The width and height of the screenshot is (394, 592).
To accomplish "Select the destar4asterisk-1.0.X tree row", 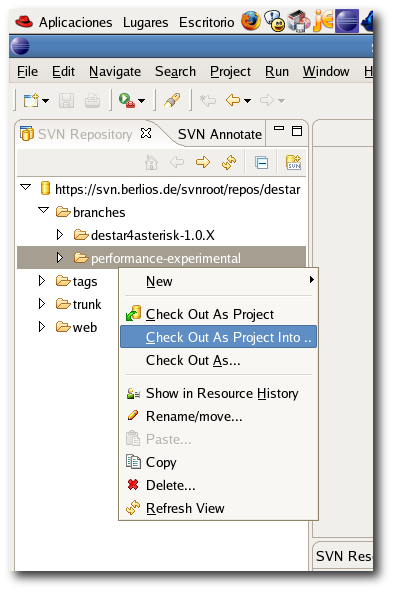I will [162, 235].
